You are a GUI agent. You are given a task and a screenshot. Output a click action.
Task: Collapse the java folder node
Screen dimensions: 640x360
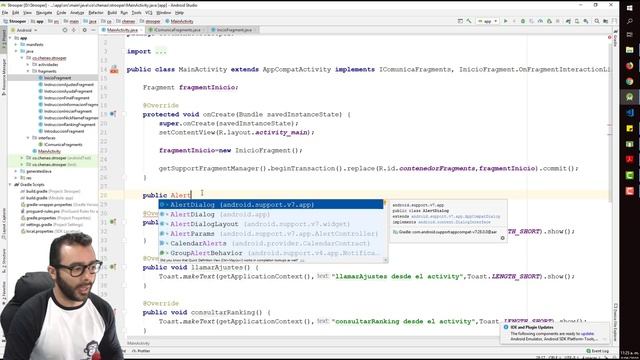(x=16, y=51)
